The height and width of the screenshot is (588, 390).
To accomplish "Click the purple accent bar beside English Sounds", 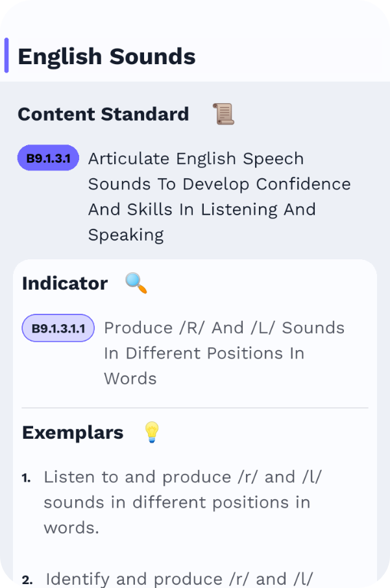I will click(6, 55).
